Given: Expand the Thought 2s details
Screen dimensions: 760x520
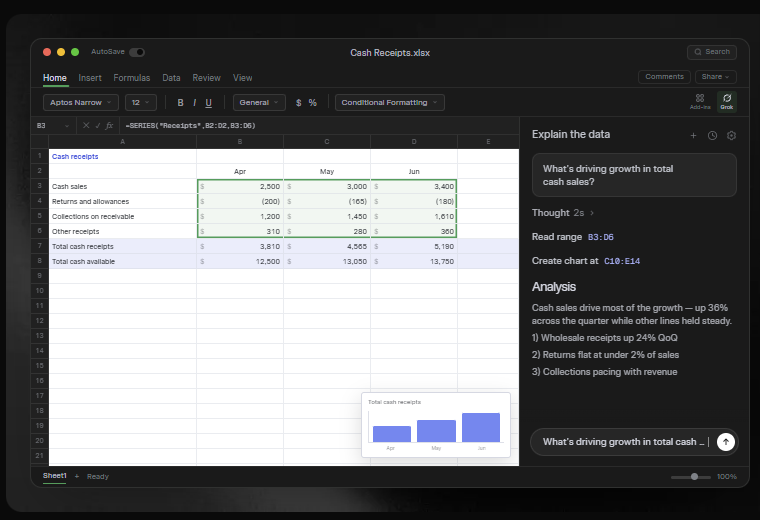Looking at the screenshot, I should (563, 213).
